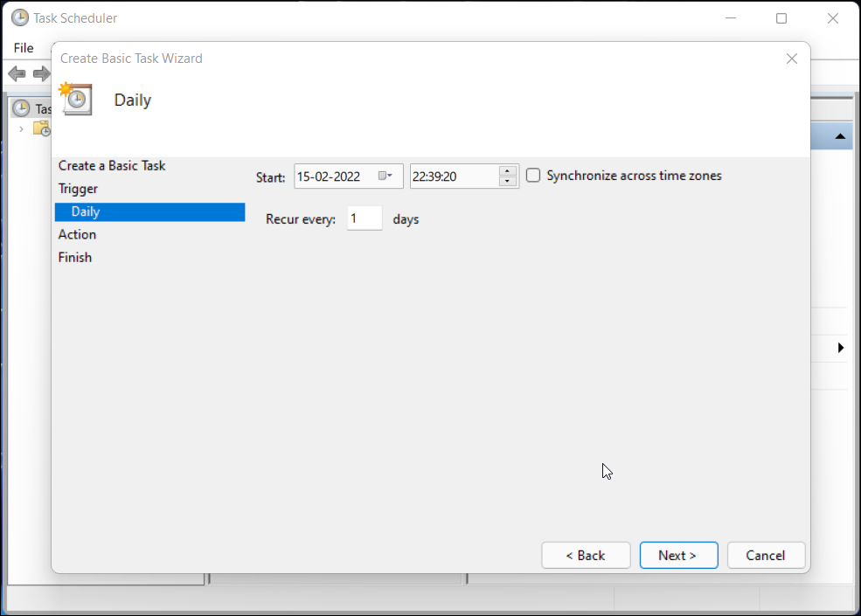Collapse the Actions pane section arrow
The width and height of the screenshot is (861, 616).
[840, 136]
